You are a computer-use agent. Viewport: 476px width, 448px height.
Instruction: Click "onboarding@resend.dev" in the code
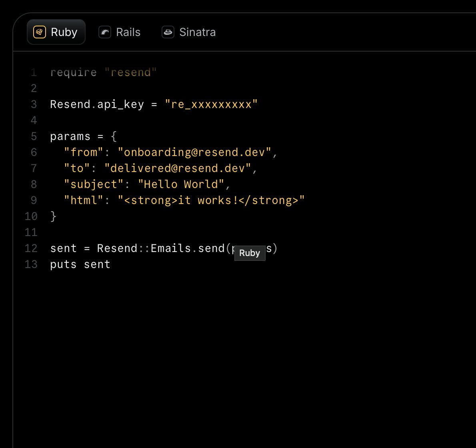pos(194,152)
